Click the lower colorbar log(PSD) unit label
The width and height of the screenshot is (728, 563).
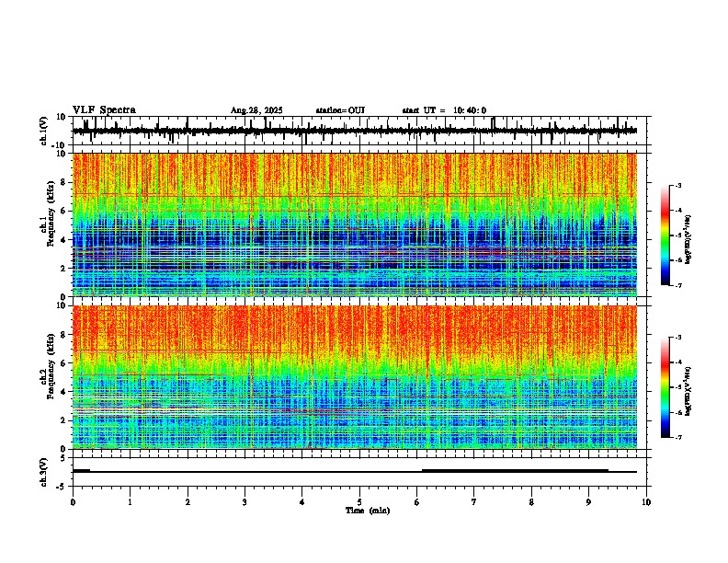tap(688, 391)
